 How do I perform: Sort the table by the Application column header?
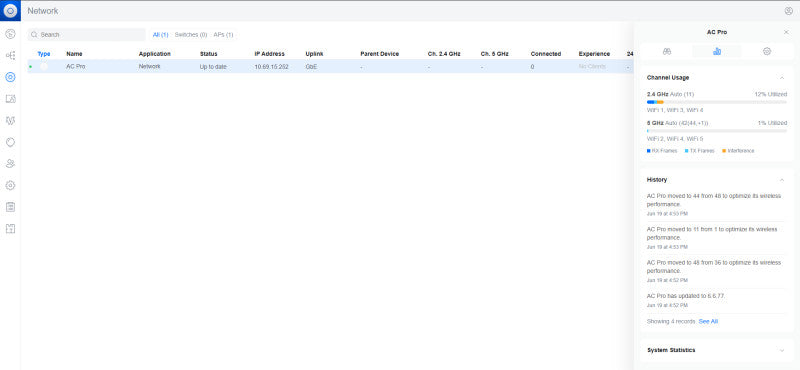click(x=155, y=54)
